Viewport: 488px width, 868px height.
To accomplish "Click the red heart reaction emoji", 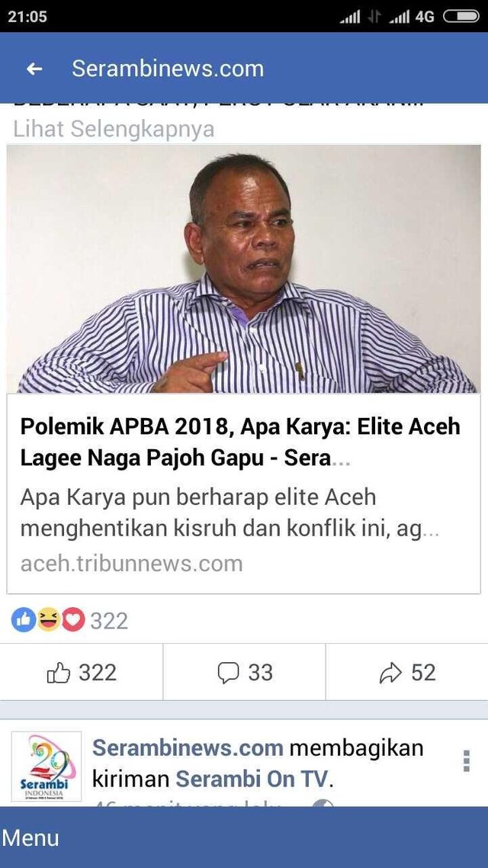I will [73, 620].
